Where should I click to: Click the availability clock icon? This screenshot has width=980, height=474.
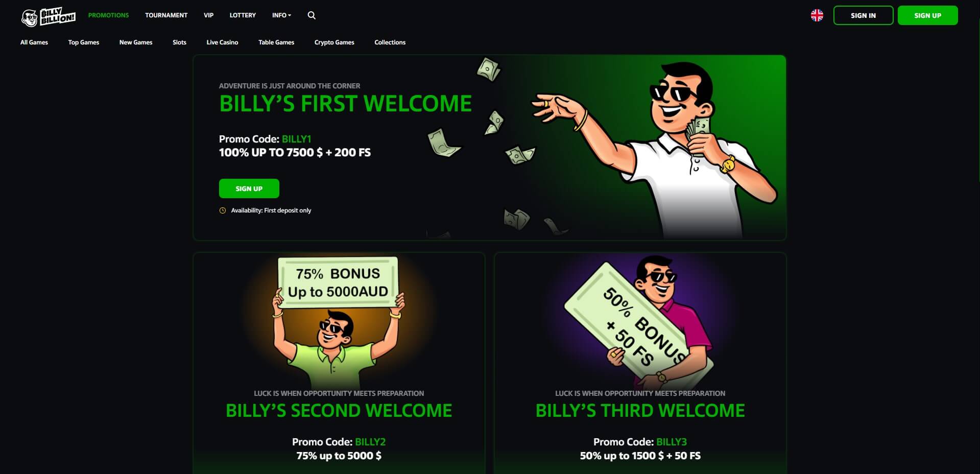click(223, 210)
